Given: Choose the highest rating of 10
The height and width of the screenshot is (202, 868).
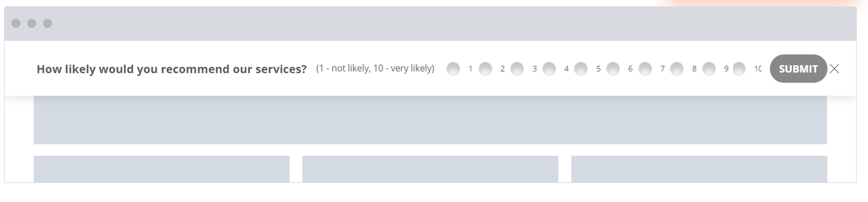Looking at the screenshot, I should [x=739, y=69].
